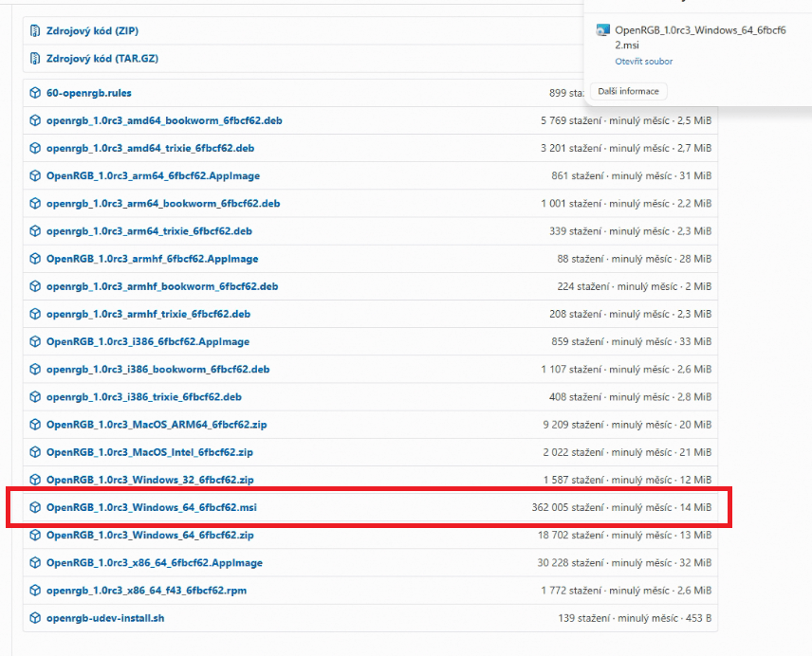Download openrgb_1.0rc3_armhf_trixie_6fbcf62.deb
This screenshot has height=656, width=812.
tap(148, 314)
